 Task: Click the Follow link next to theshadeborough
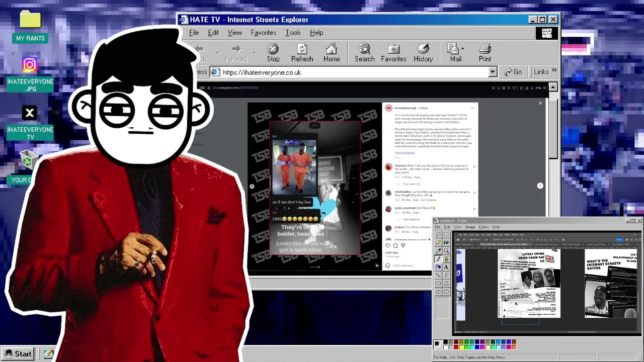424,108
